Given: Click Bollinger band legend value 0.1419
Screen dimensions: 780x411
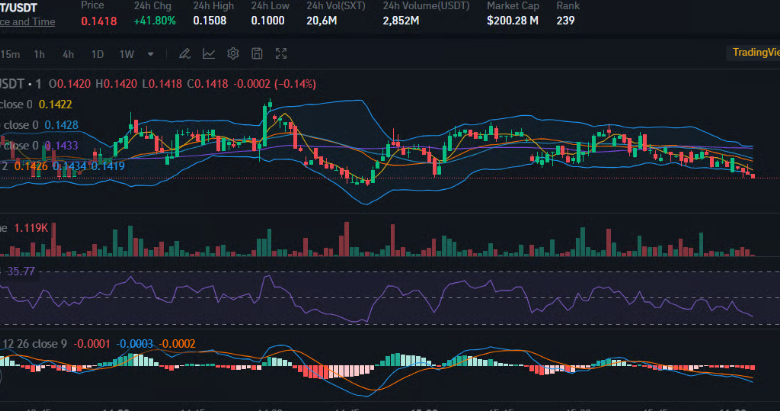Looking at the screenshot, I should pos(107,166).
